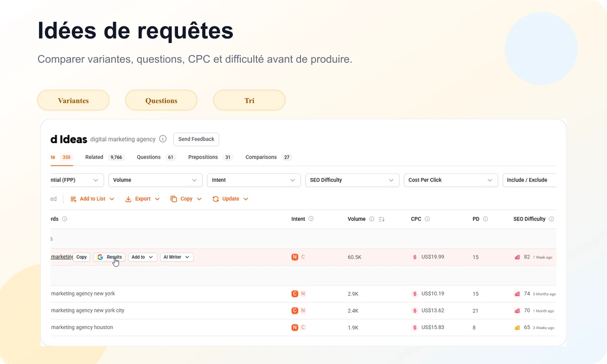The height and width of the screenshot is (364, 607).
Task: Click info icon beside PD column header
Action: [x=486, y=219]
